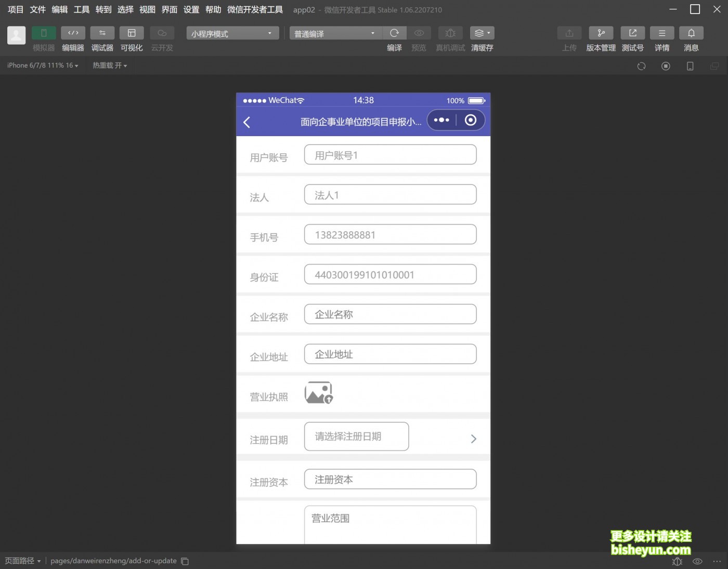Click the 编译 (compile) button
Screen dimensions: 728x569
pos(394,33)
